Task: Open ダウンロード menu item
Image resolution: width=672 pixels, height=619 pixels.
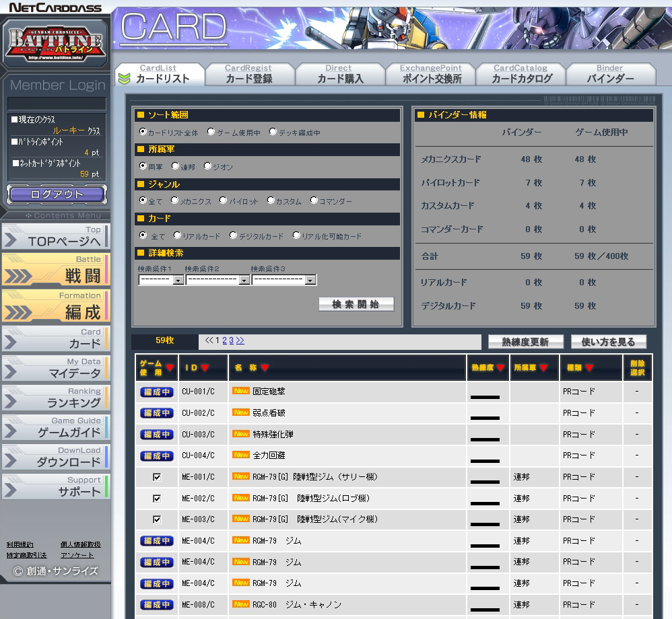Action: tap(56, 457)
